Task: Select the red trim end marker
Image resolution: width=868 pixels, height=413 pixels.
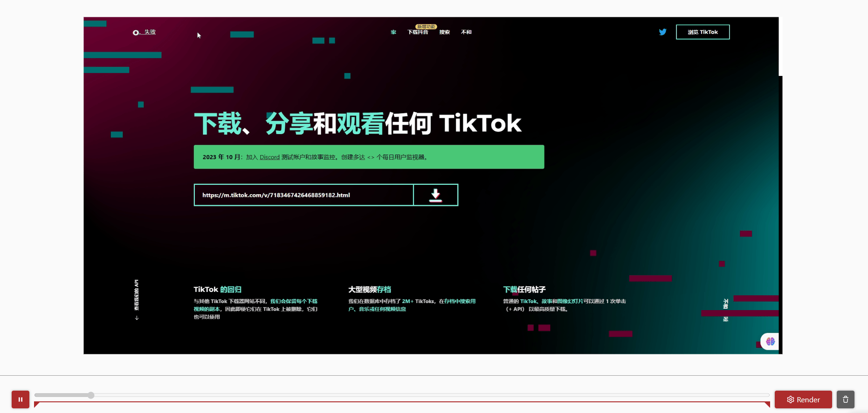Action: point(767,405)
